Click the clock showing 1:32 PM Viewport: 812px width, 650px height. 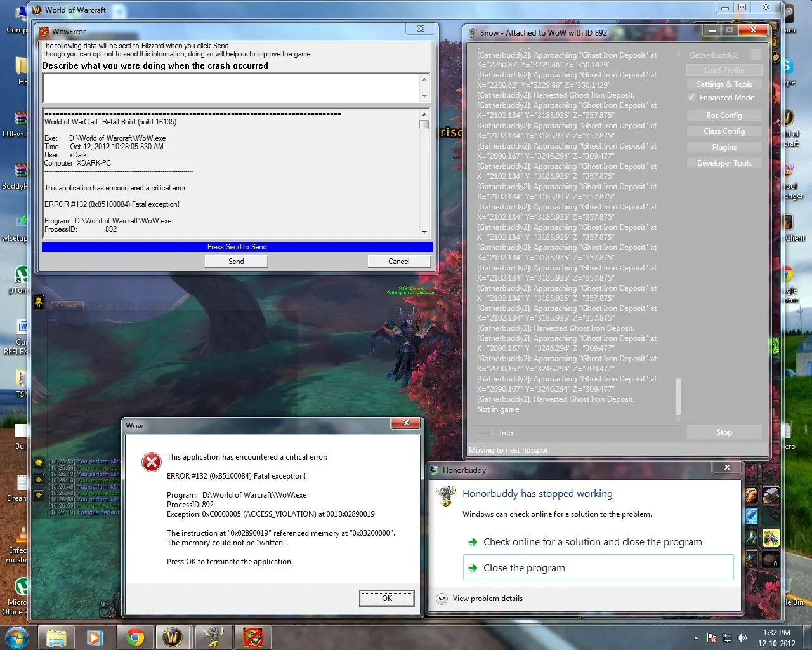pos(776,633)
